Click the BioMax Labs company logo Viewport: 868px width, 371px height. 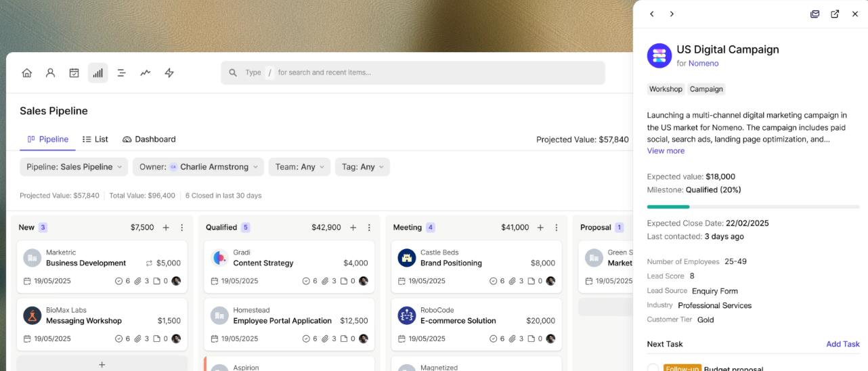coord(32,315)
